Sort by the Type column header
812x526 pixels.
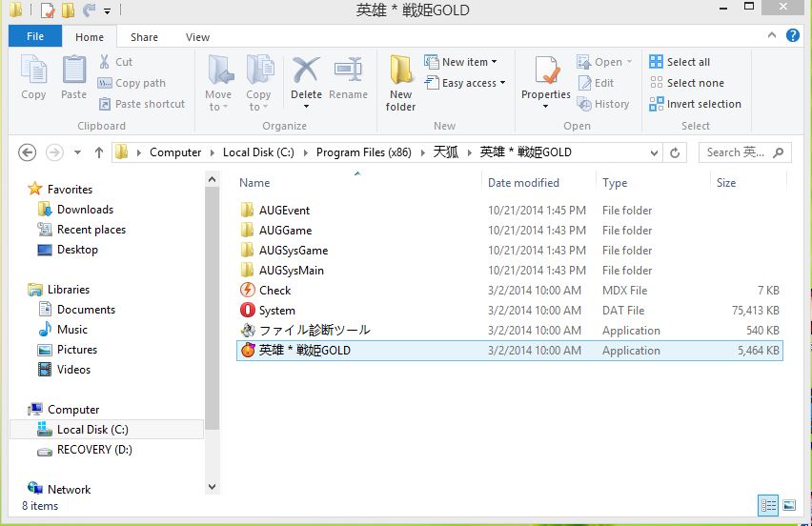click(x=615, y=183)
